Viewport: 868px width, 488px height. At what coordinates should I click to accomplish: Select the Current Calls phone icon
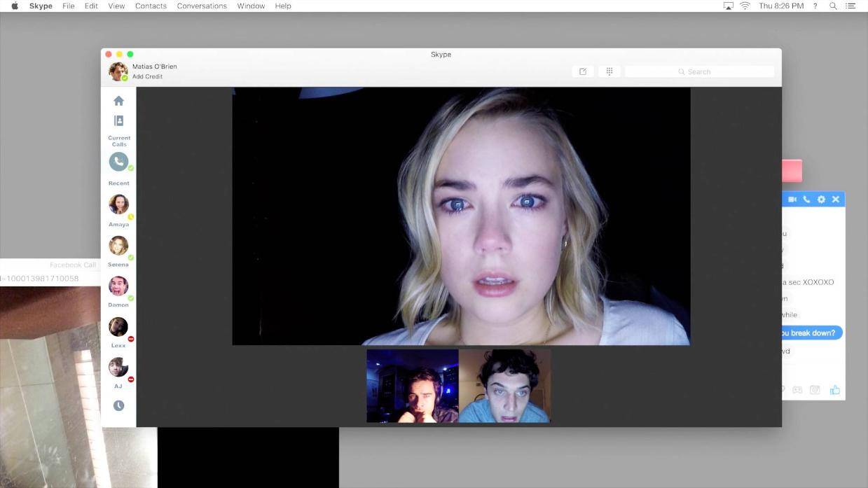pos(118,162)
